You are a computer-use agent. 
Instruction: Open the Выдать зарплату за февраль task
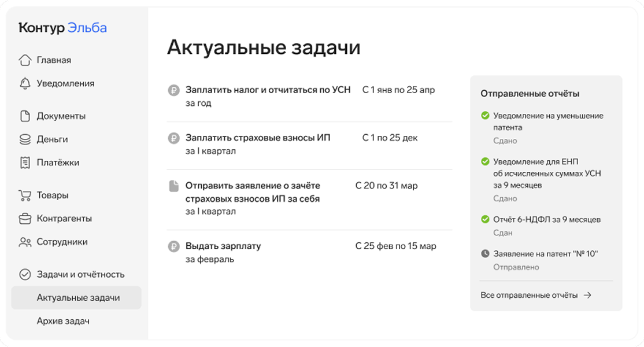tap(223, 246)
